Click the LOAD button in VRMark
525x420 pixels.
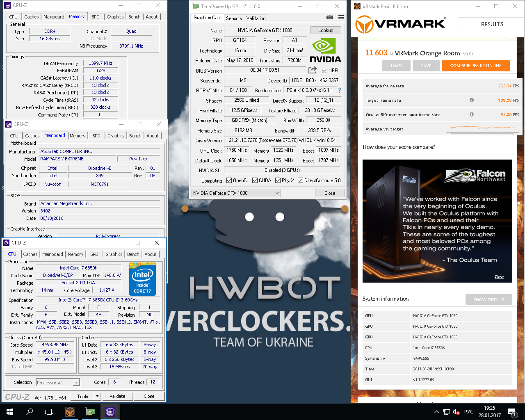[396, 66]
